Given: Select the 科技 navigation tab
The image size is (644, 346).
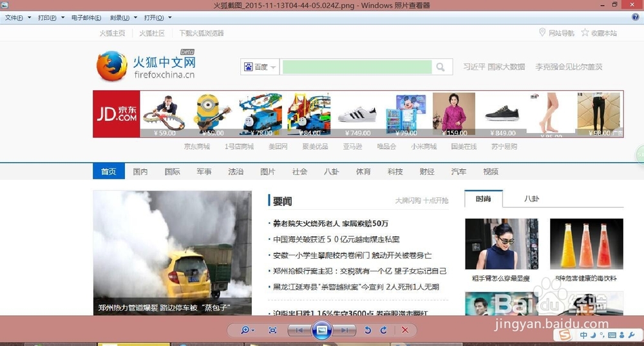Looking at the screenshot, I should tap(395, 172).
